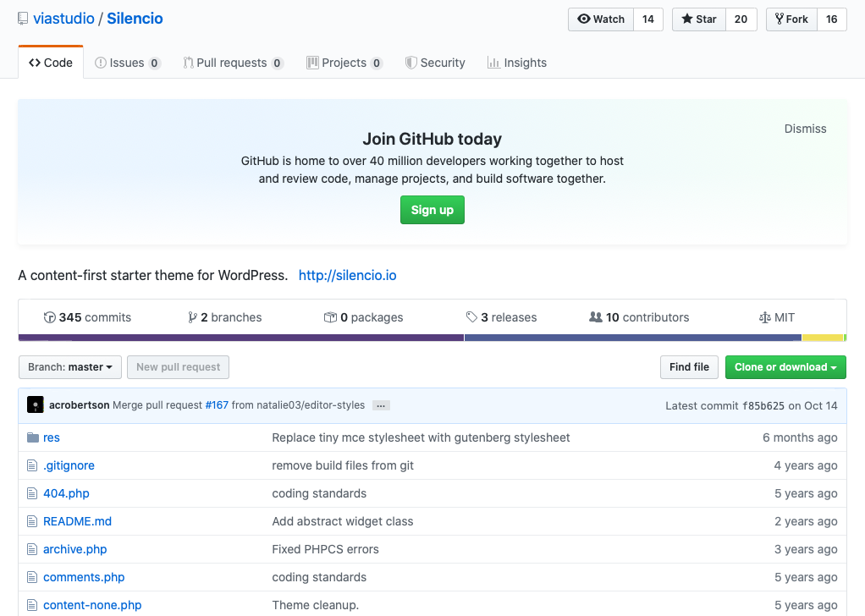
Task: Click the commits history clock icon
Action: tap(50, 317)
